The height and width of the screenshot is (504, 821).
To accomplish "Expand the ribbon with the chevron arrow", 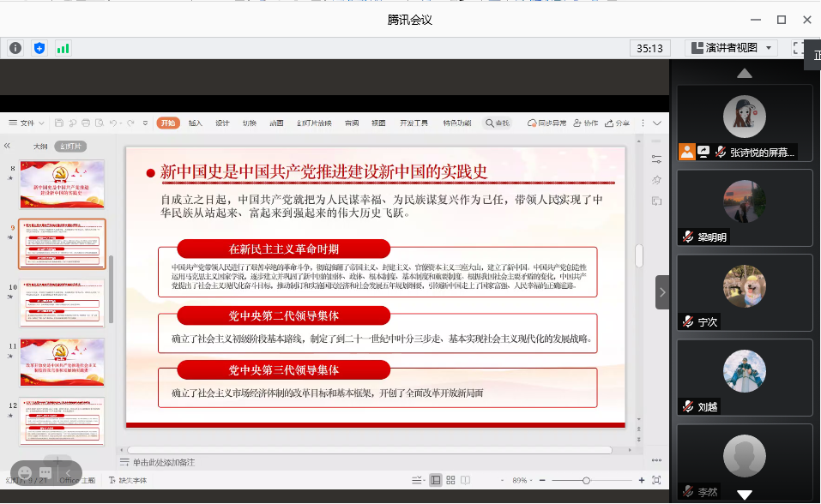I will click(x=657, y=123).
